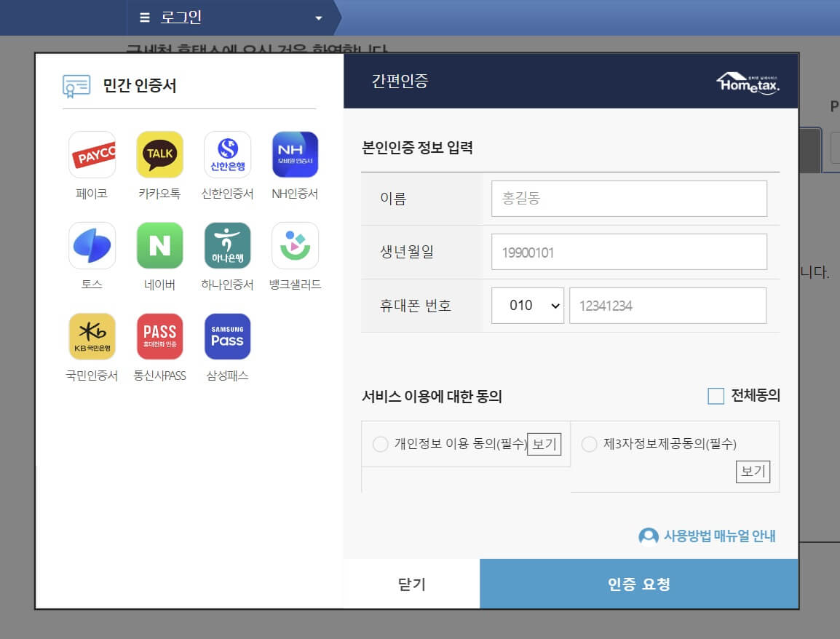Viewport: 840px width, 639px height.
Task: Open the phone prefix 010 dropdown
Action: click(527, 306)
